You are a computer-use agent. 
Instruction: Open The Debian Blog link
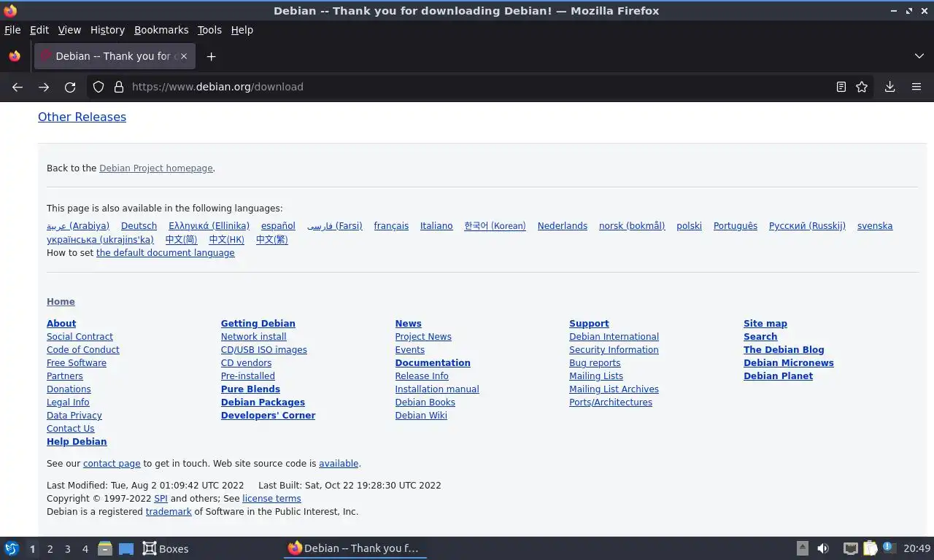pos(784,350)
